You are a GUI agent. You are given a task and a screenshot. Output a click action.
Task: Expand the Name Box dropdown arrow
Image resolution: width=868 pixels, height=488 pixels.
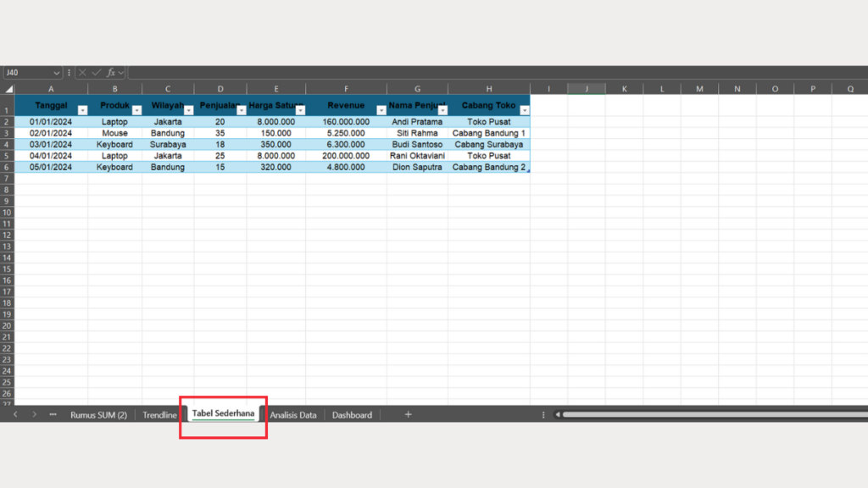click(x=57, y=73)
